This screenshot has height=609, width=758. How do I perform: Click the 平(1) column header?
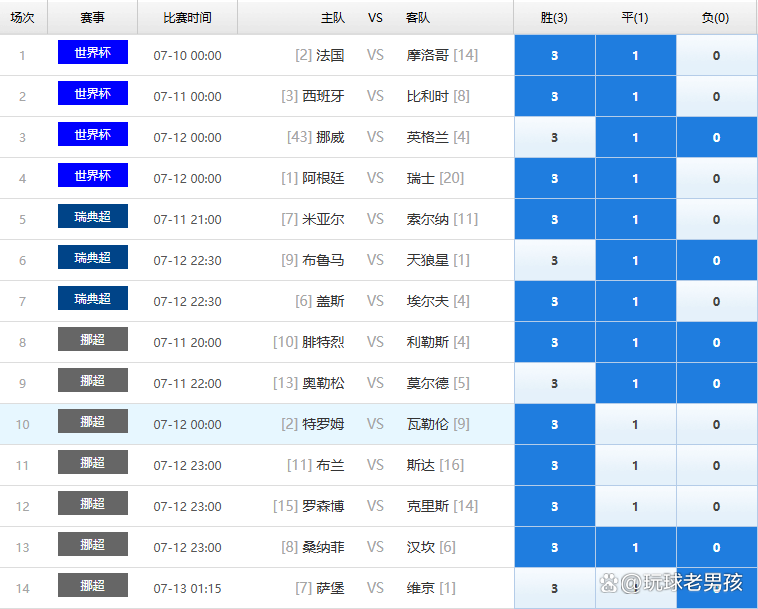635,18
